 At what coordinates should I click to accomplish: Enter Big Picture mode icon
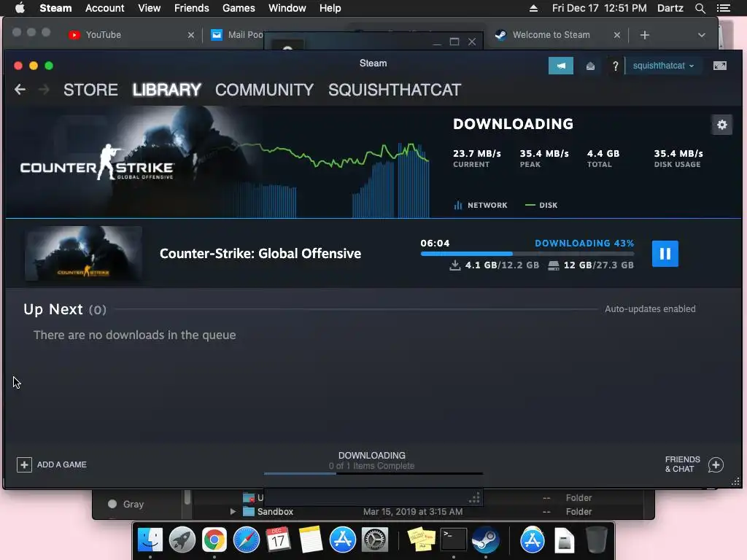tap(719, 66)
